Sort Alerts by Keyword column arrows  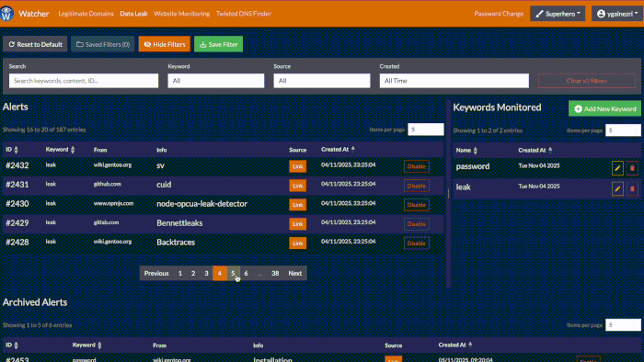point(73,150)
